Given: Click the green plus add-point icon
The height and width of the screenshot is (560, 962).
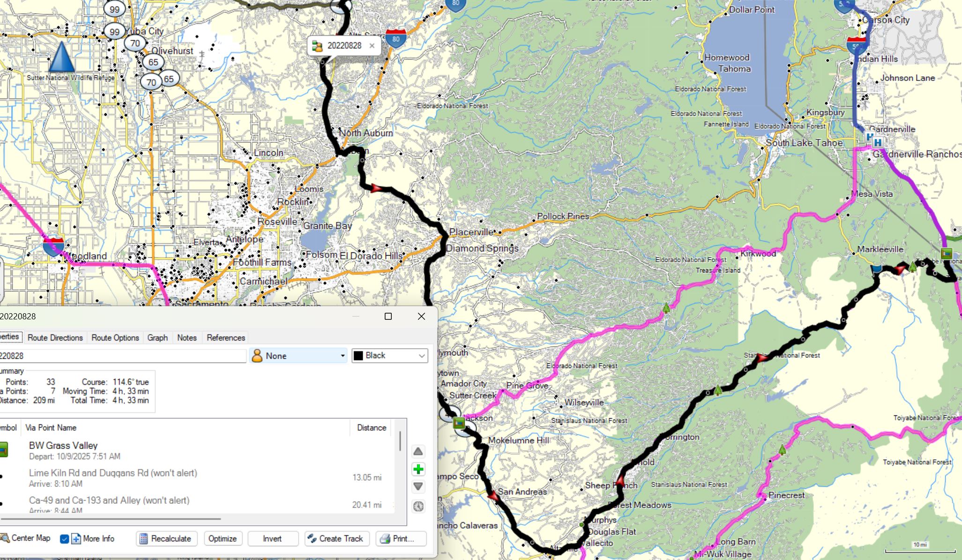Looking at the screenshot, I should click(418, 469).
